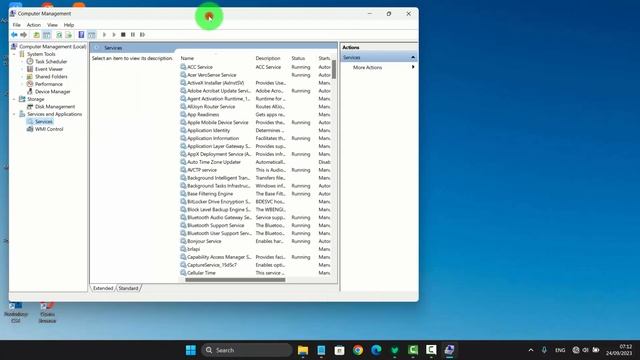Click the Restart Service toolbar icon

tap(142, 35)
